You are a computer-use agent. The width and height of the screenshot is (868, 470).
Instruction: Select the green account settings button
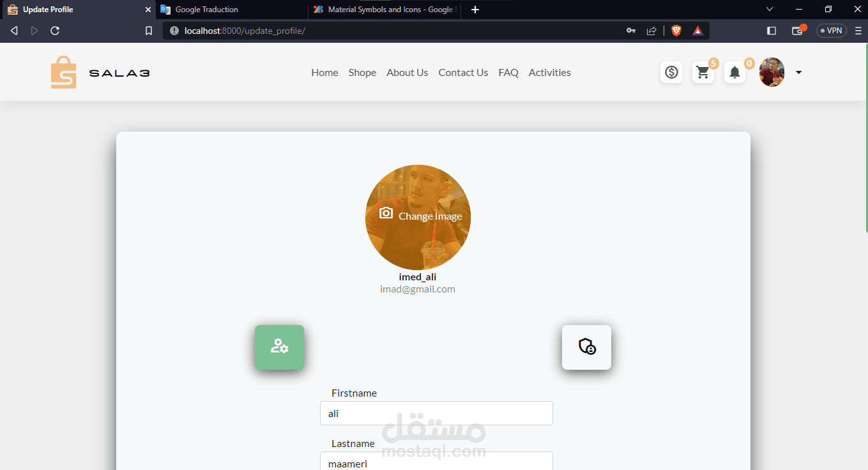click(x=279, y=347)
